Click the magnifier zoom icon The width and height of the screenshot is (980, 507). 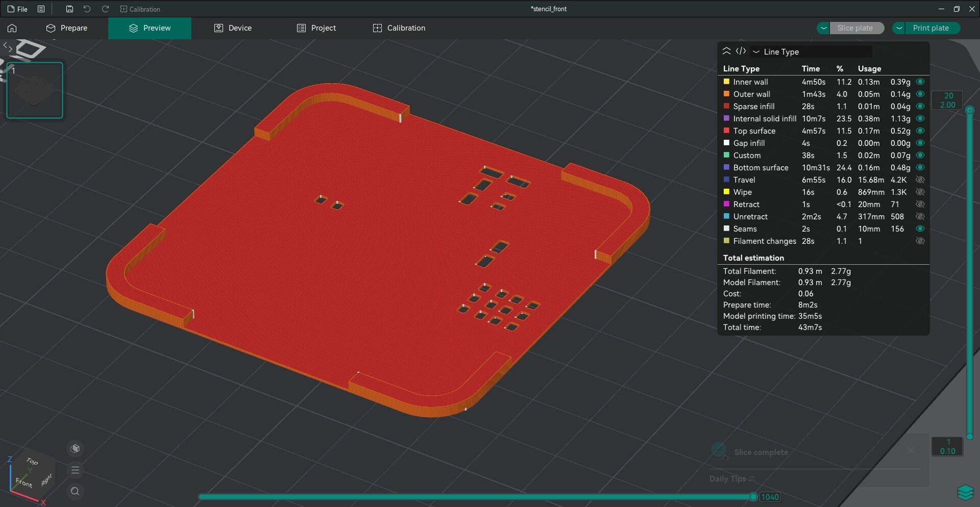tap(76, 491)
